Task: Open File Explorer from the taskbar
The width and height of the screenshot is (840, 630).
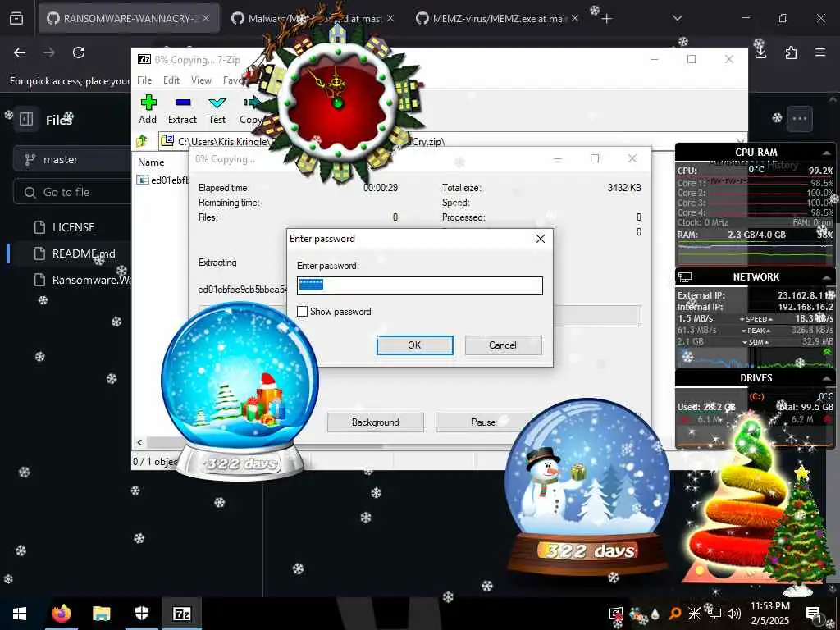Action: [101, 614]
